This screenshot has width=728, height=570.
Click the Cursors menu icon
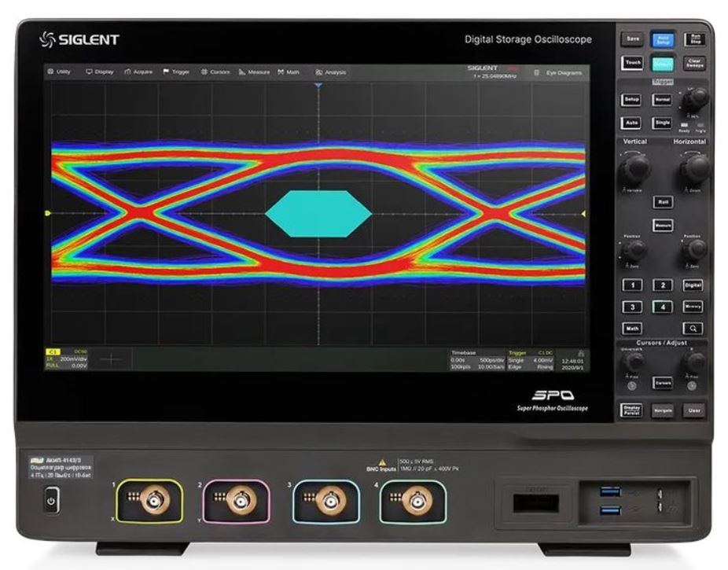[204, 72]
